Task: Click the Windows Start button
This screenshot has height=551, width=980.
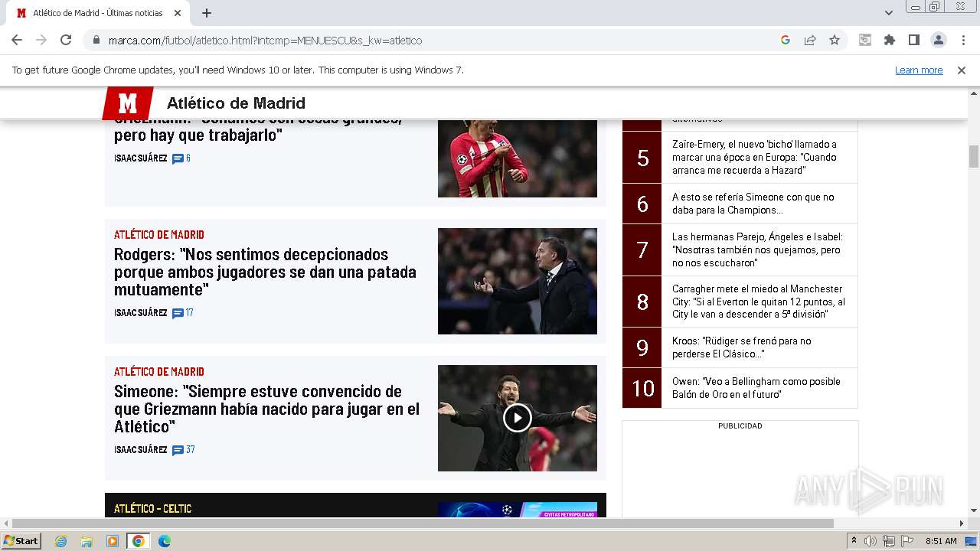Action: click(x=21, y=541)
